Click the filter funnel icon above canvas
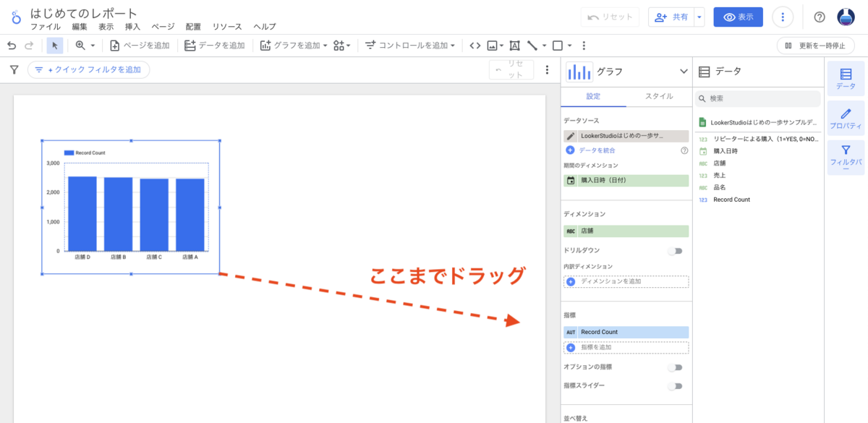This screenshot has height=423, width=868. [14, 70]
